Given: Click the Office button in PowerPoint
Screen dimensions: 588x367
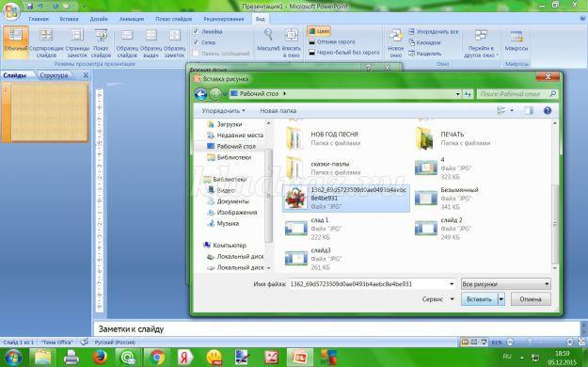Looking at the screenshot, I should (x=11, y=12).
